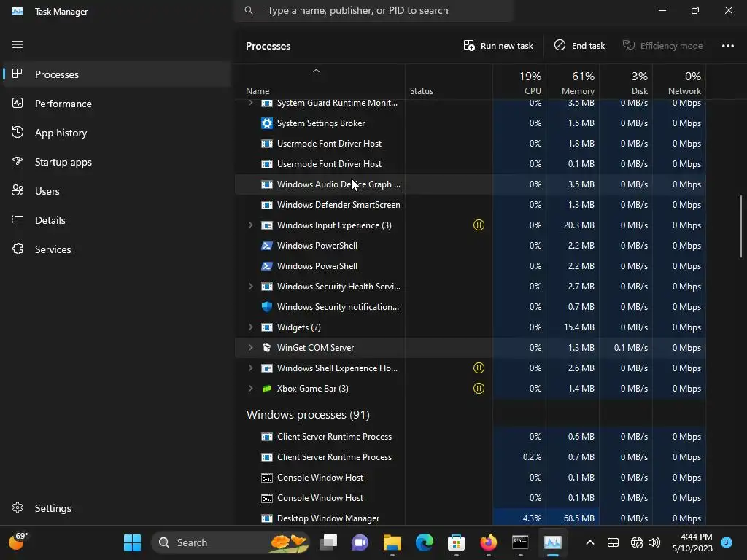Image resolution: width=747 pixels, height=560 pixels.
Task: Expand the System Guard Runtime Monitor row
Action: [251, 102]
